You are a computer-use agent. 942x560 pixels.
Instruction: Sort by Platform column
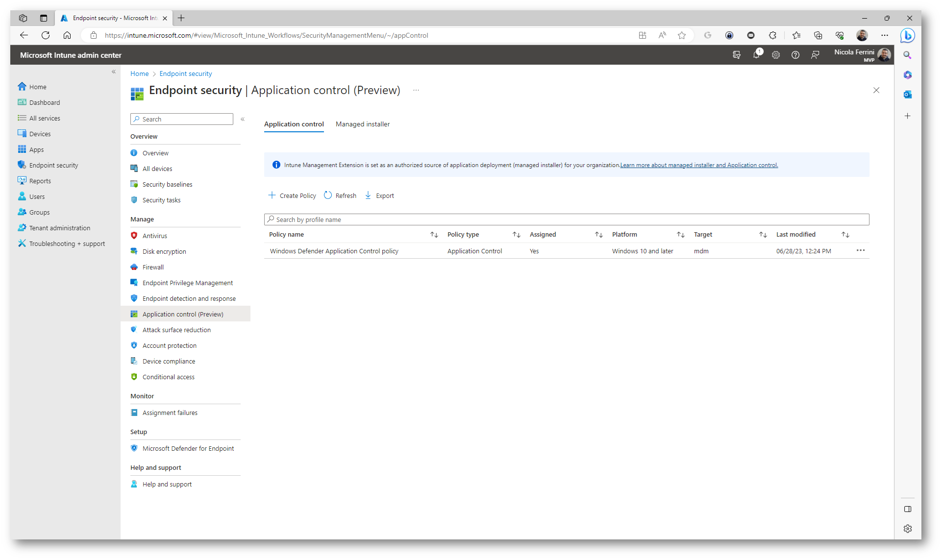click(x=681, y=235)
